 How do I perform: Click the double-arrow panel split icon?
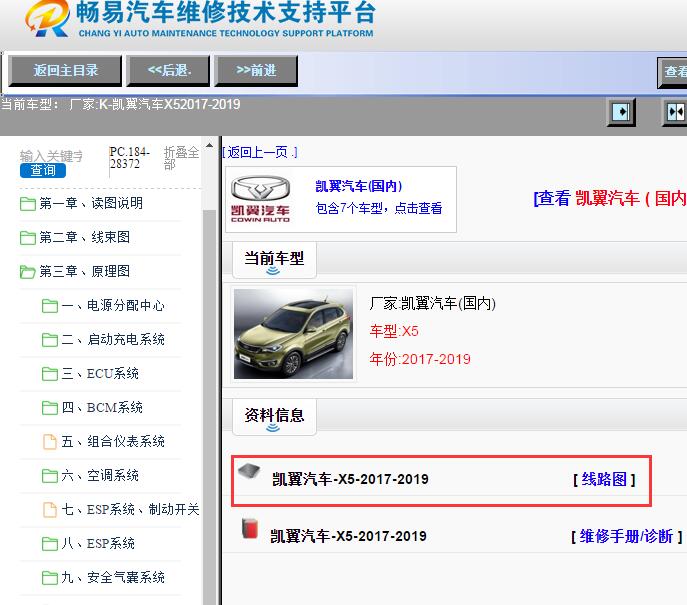675,112
